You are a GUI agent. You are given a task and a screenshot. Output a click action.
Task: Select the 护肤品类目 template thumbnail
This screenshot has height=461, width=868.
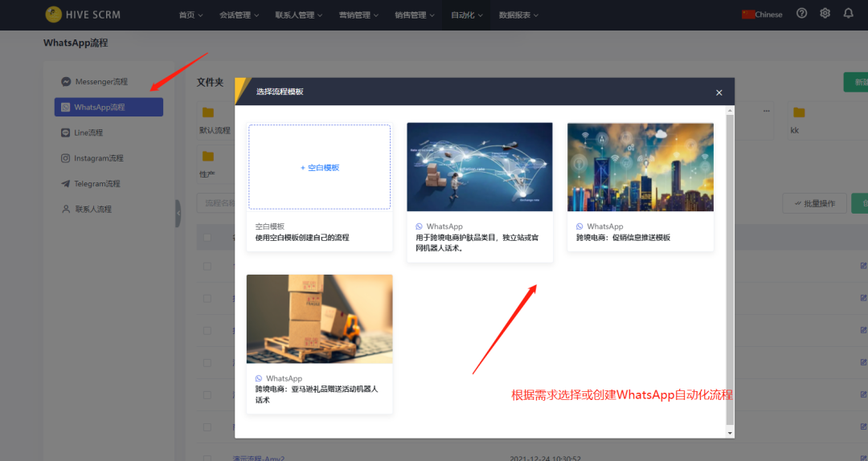(479, 166)
